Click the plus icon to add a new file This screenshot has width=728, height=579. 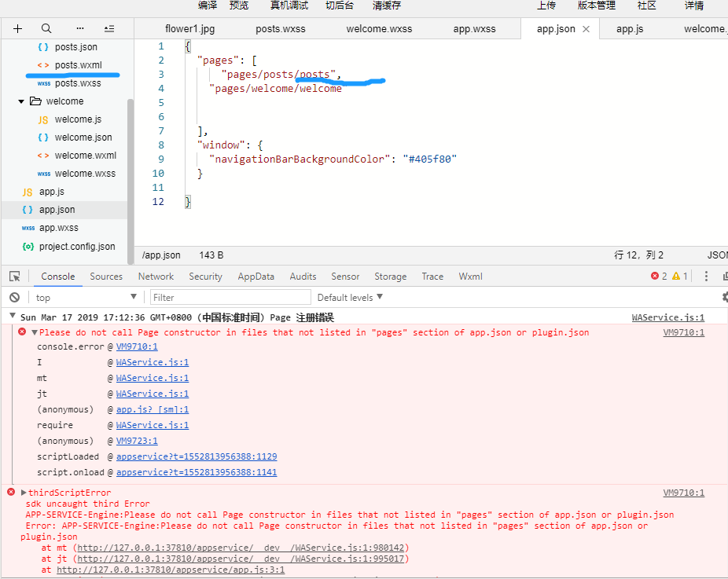17,29
